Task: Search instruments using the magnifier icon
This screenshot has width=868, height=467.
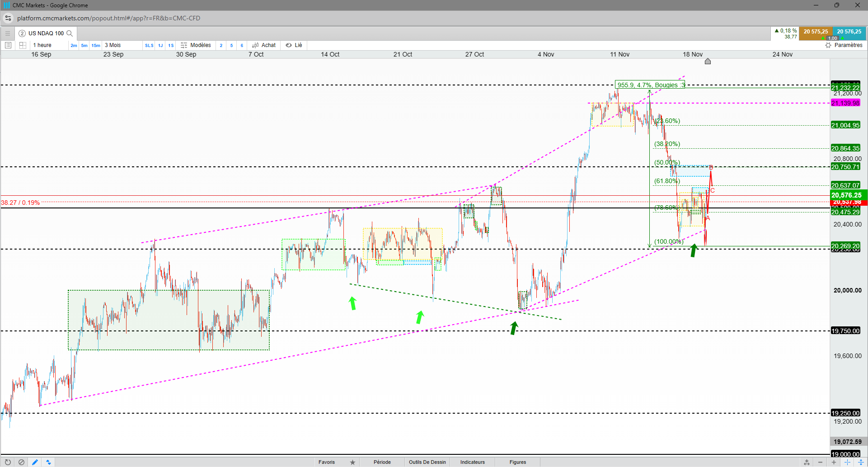Action: pyautogui.click(x=70, y=33)
